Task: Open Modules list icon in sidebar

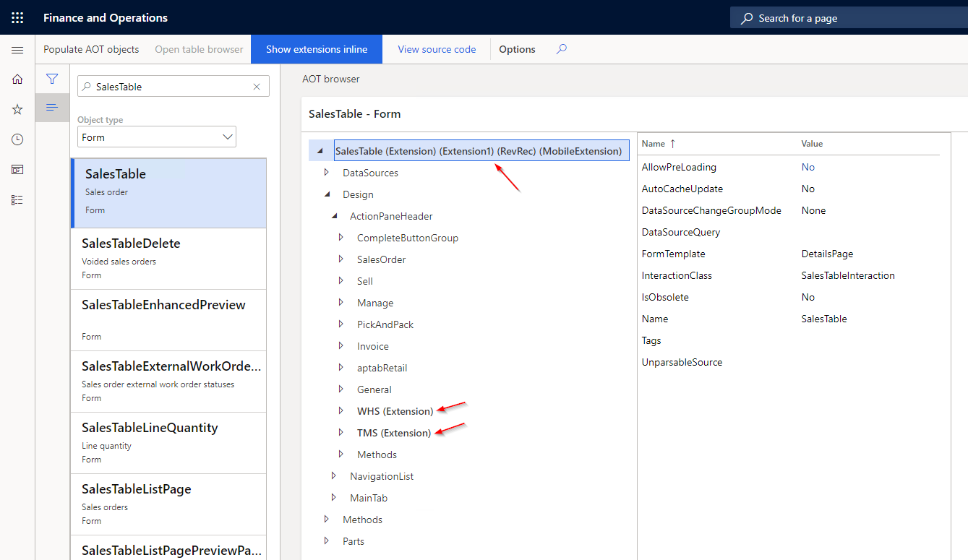Action: pos(17,199)
